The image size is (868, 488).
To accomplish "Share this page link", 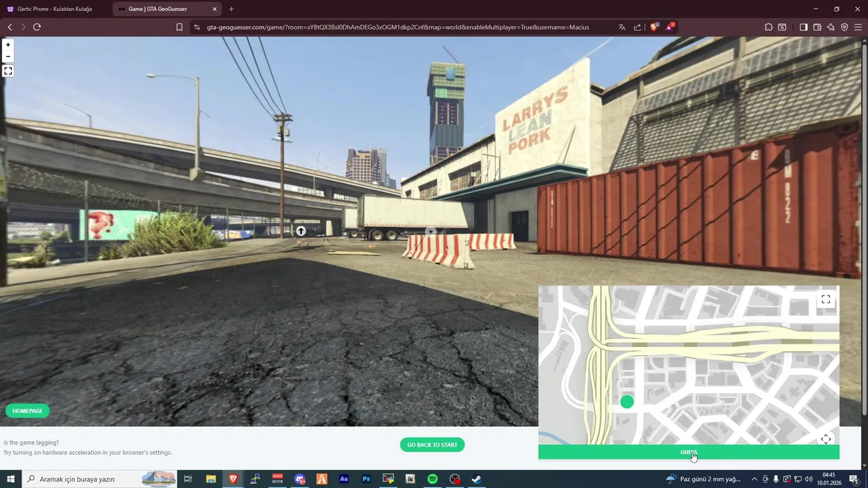I will 637,27.
